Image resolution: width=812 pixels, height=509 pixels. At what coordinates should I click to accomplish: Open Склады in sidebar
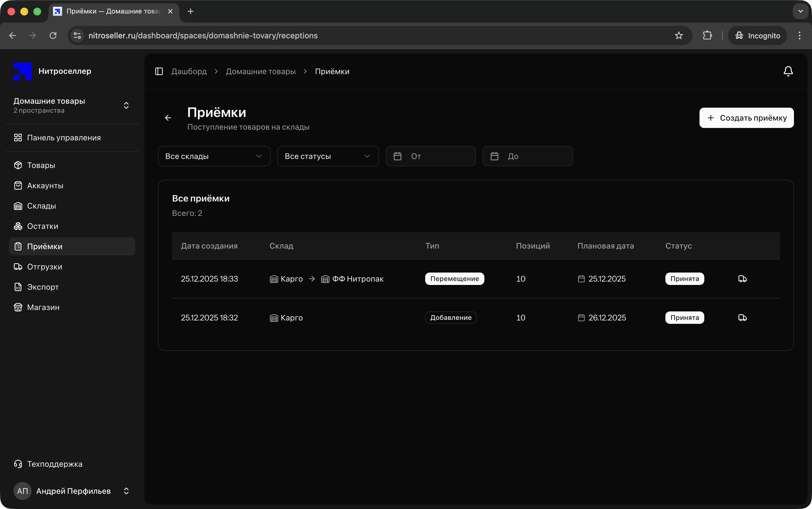(41, 206)
